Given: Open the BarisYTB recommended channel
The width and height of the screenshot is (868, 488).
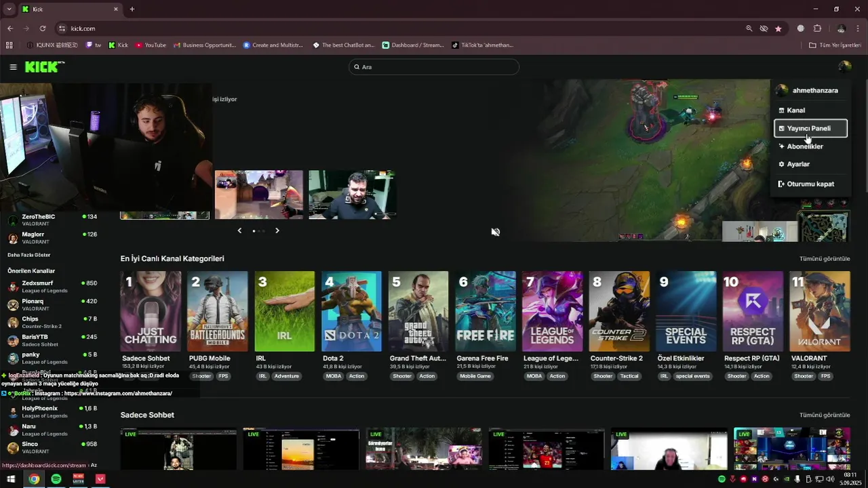Looking at the screenshot, I should pyautogui.click(x=52, y=340).
